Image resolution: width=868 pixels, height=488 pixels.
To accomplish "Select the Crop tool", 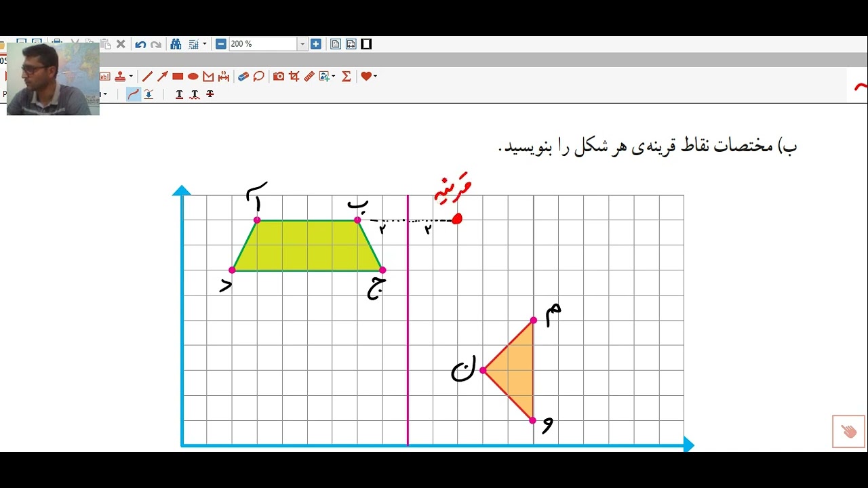I will 294,77.
